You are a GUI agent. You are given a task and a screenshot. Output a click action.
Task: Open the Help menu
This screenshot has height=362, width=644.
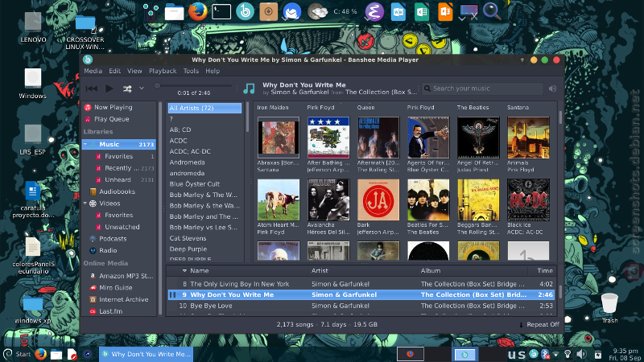pyautogui.click(x=213, y=71)
